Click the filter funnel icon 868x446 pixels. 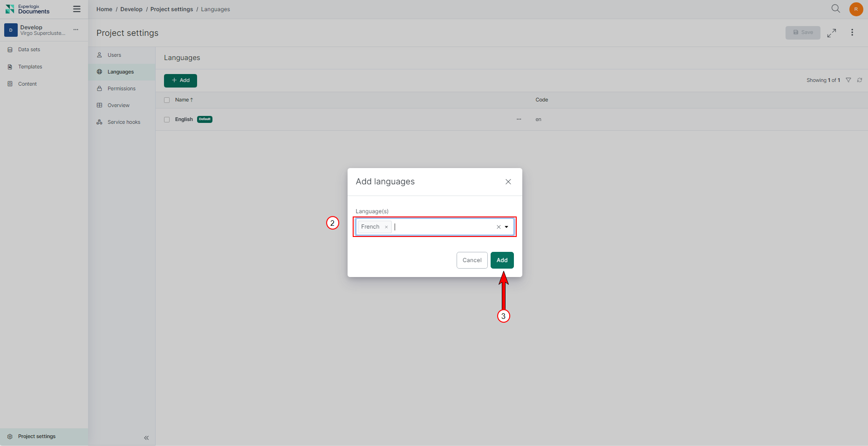click(x=848, y=80)
